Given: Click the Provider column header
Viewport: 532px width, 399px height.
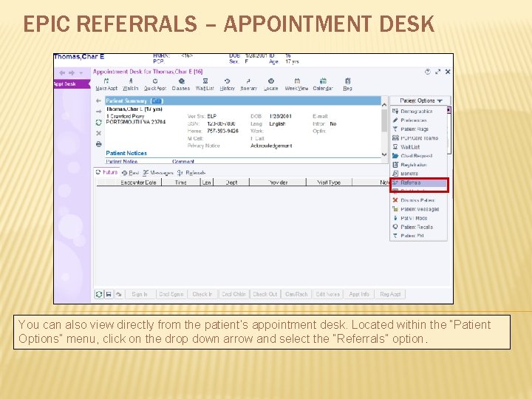Looking at the screenshot, I should [278, 183].
